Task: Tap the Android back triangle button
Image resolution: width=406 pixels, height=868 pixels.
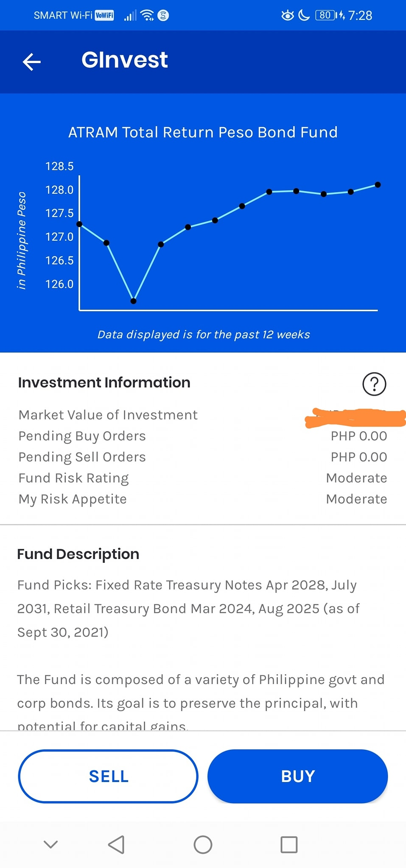Action: 116,844
